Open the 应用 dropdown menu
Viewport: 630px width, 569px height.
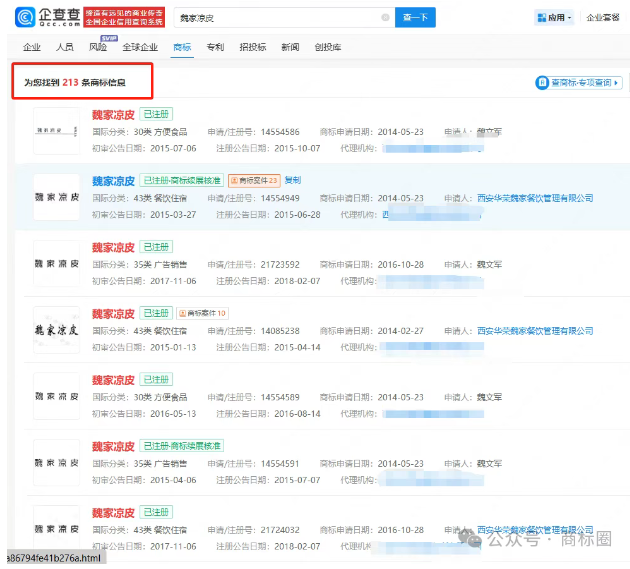[x=555, y=18]
